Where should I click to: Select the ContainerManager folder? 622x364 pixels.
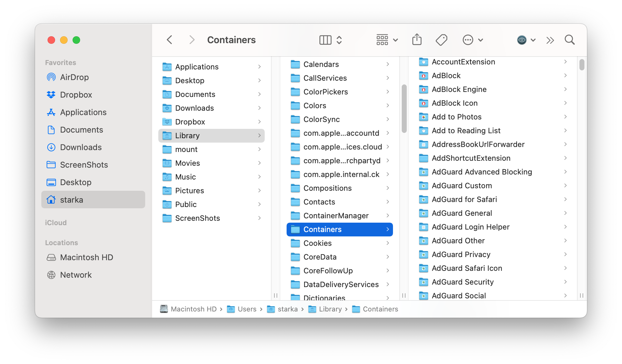[x=340, y=216]
